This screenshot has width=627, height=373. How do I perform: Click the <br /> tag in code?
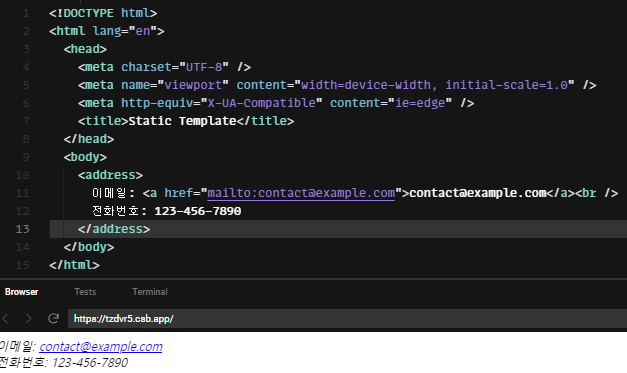tap(597, 193)
